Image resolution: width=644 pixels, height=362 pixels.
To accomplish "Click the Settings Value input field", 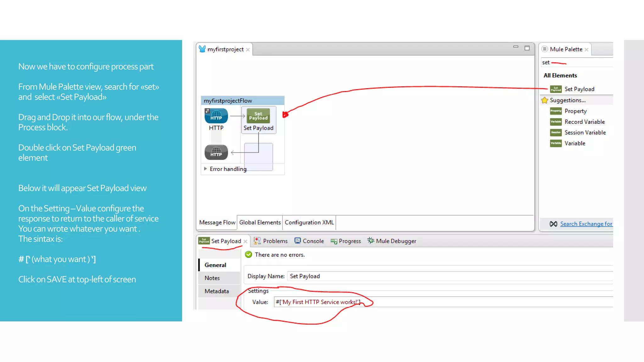I will pos(444,302).
